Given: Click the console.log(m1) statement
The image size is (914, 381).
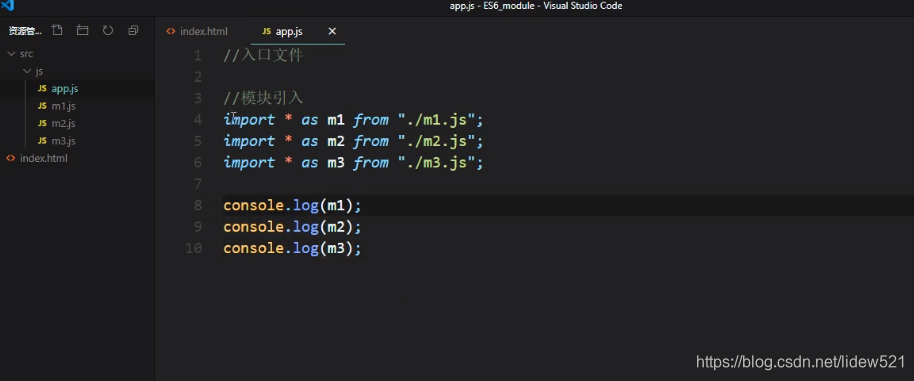Looking at the screenshot, I should [x=292, y=206].
